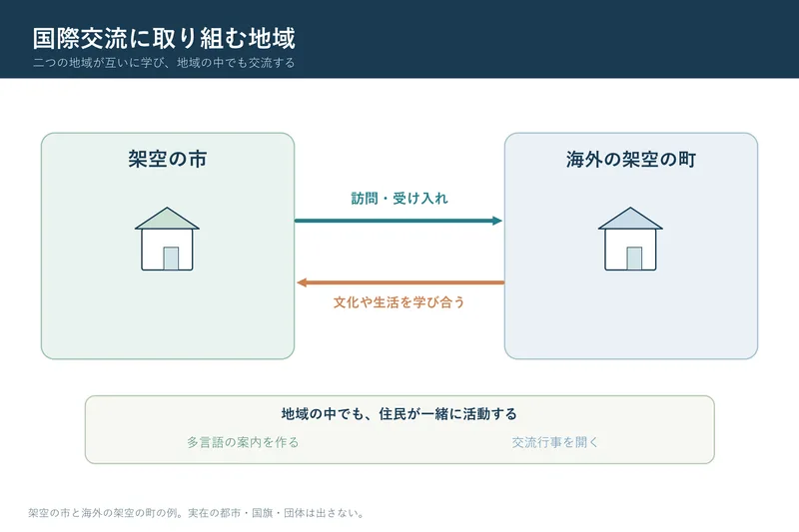Click the label 文化や生活を学び合う

click(x=399, y=302)
